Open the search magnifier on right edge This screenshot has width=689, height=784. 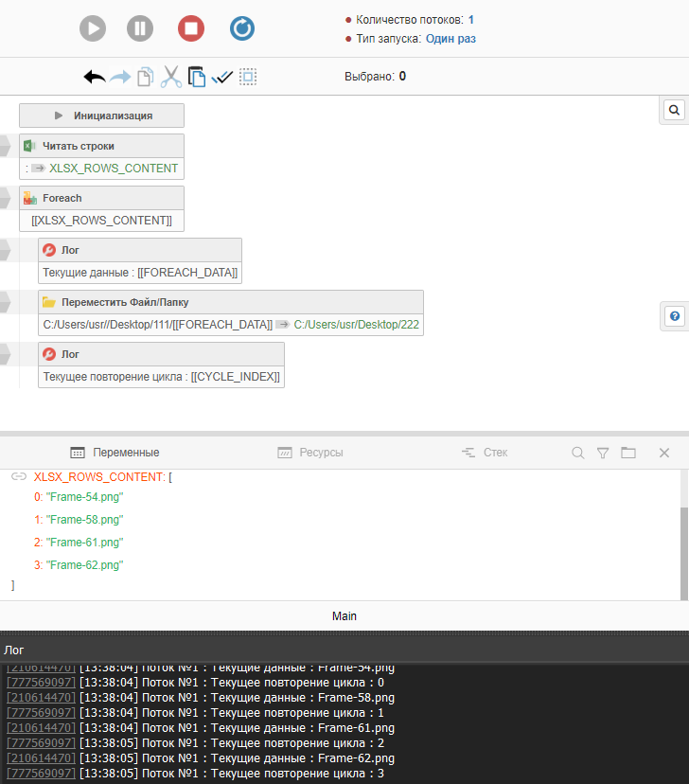pos(674,110)
